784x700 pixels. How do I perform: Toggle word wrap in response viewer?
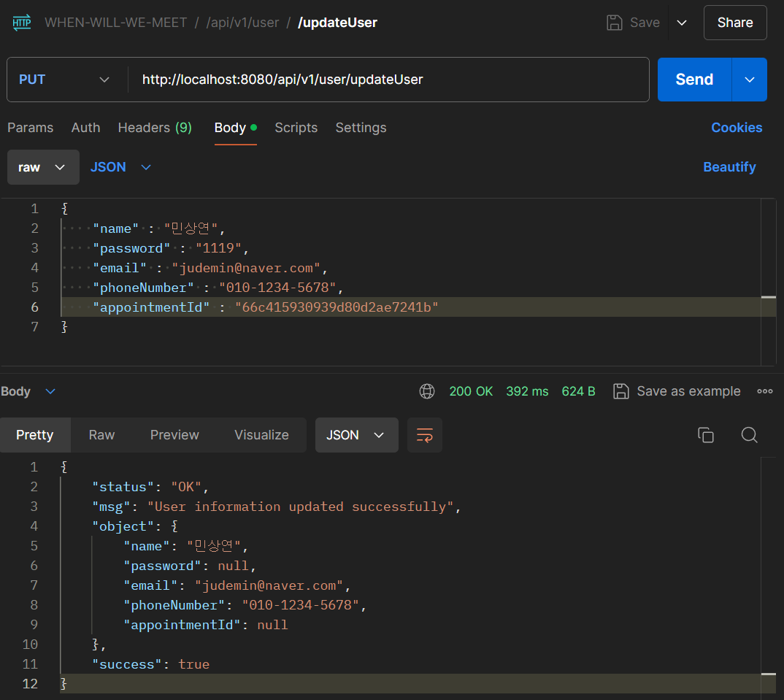pos(424,435)
